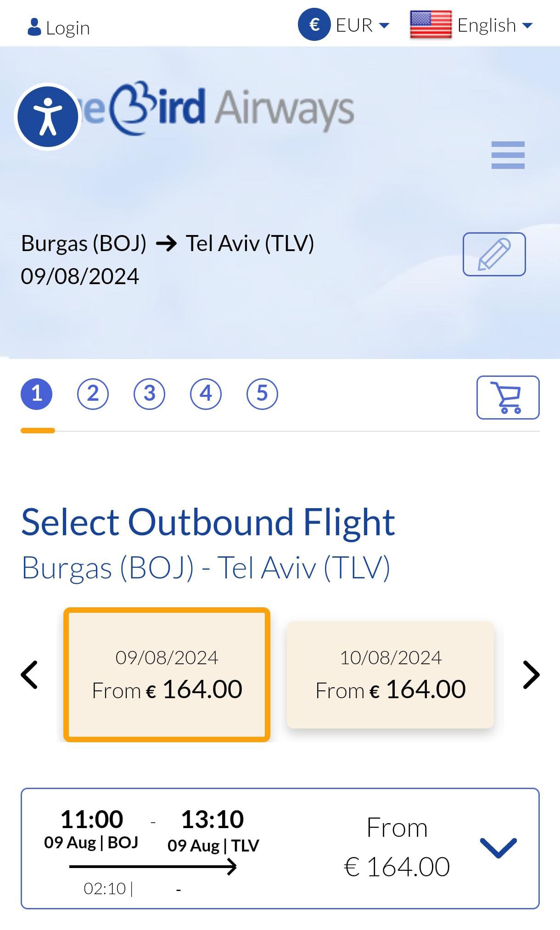
Task: Jump to booking step 4
Action: (x=206, y=394)
